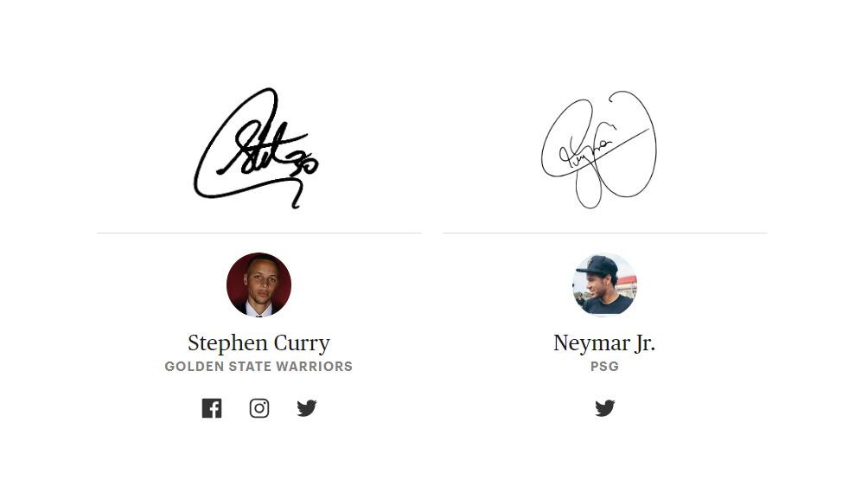868x480 pixels.
Task: Open Stephen Curry's Instagram icon
Action: [259, 408]
